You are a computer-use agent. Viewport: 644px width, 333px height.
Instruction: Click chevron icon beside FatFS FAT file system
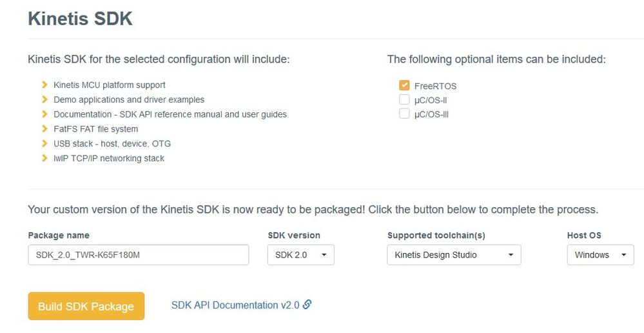pyautogui.click(x=44, y=128)
